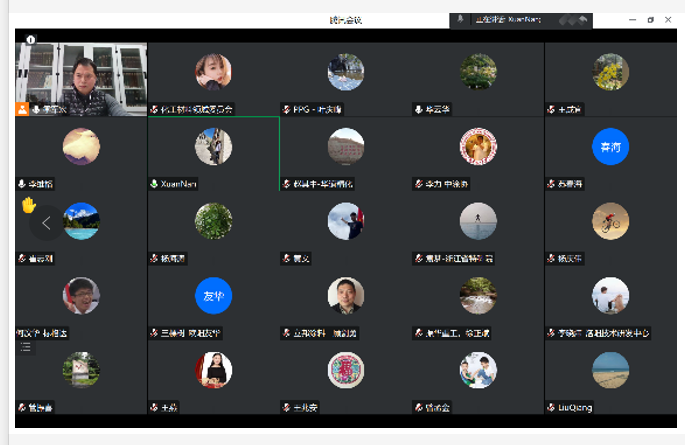
Task: Click woman in black dress avatar
Action: click(213, 370)
